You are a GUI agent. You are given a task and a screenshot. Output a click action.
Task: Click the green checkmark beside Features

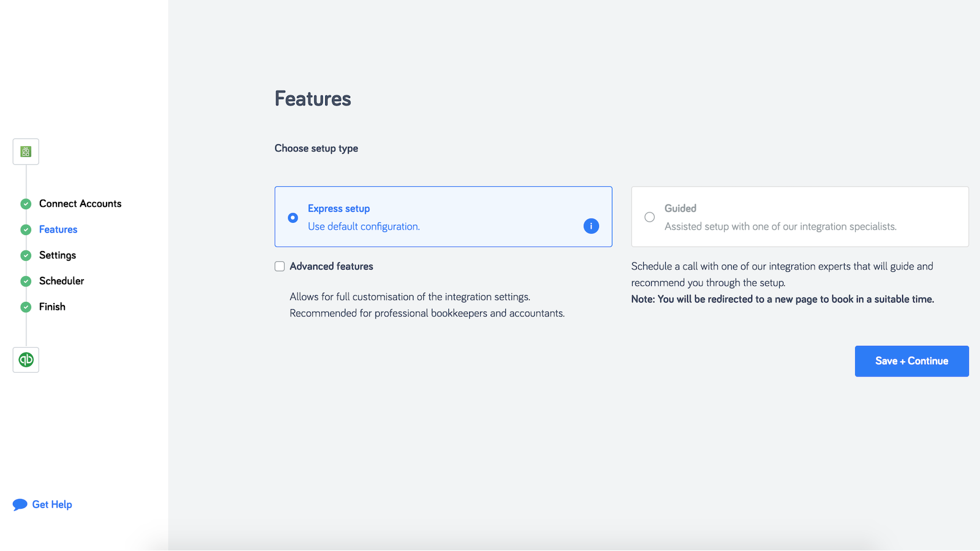(x=25, y=230)
